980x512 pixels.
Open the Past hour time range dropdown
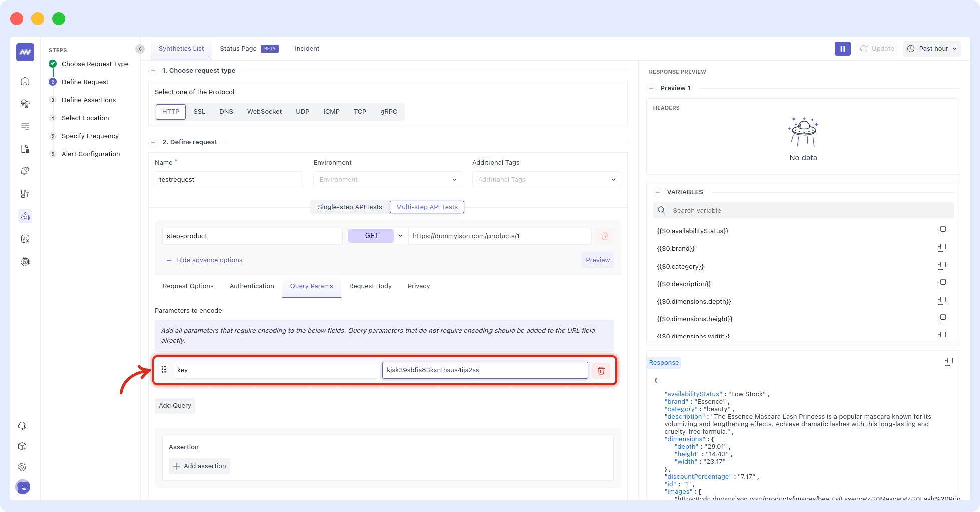point(932,49)
